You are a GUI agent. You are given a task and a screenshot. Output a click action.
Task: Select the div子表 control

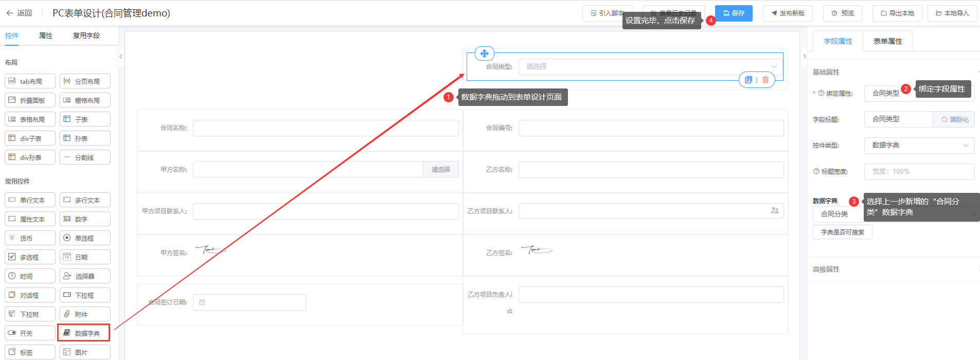click(30, 138)
